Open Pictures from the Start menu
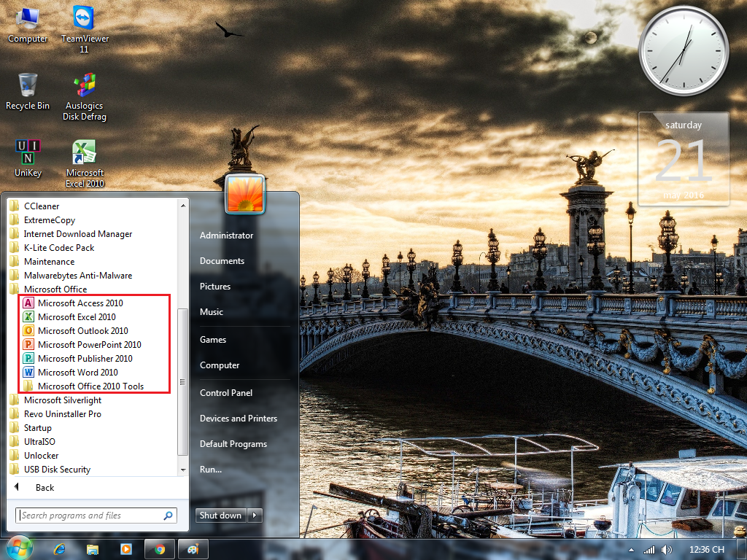The image size is (747, 560). (215, 286)
